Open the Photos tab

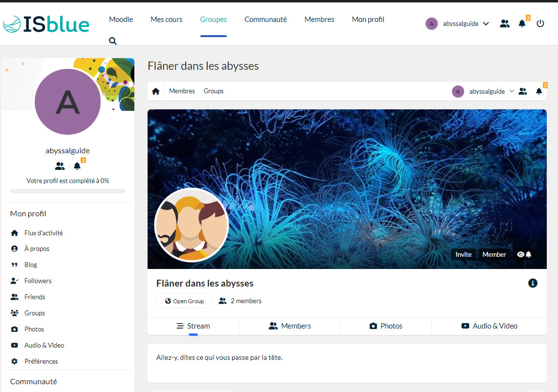click(386, 326)
